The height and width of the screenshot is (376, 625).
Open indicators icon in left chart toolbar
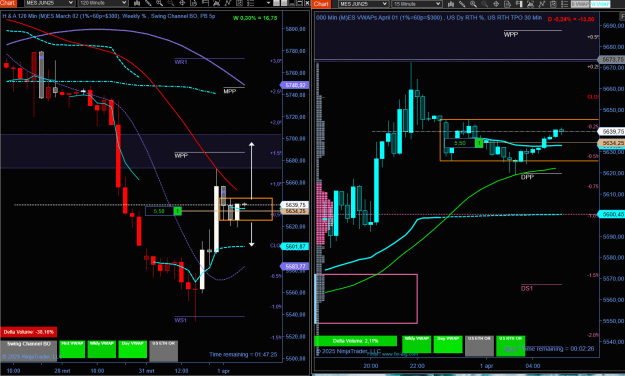click(228, 3)
